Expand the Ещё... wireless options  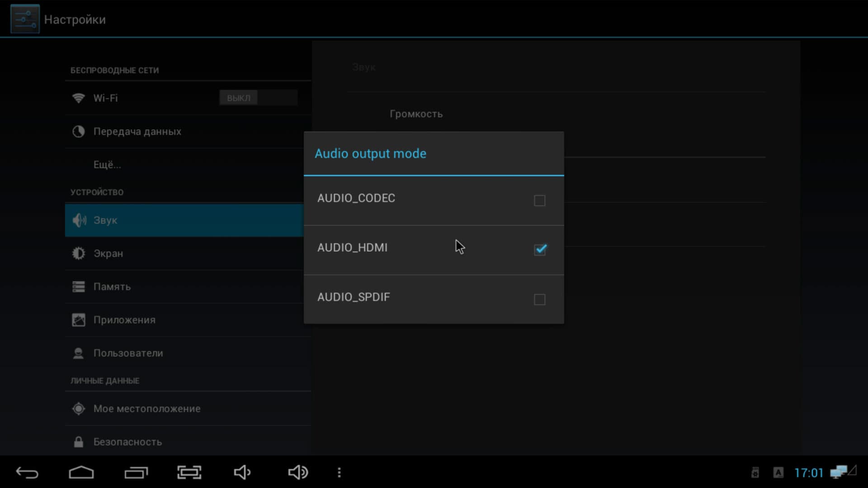click(107, 164)
